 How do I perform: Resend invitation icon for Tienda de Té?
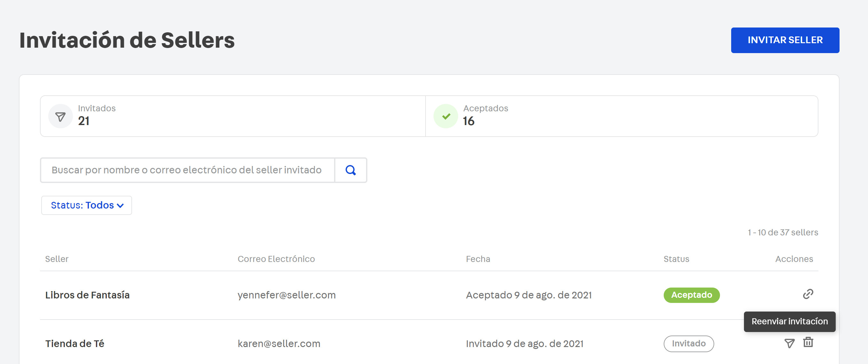pyautogui.click(x=789, y=344)
